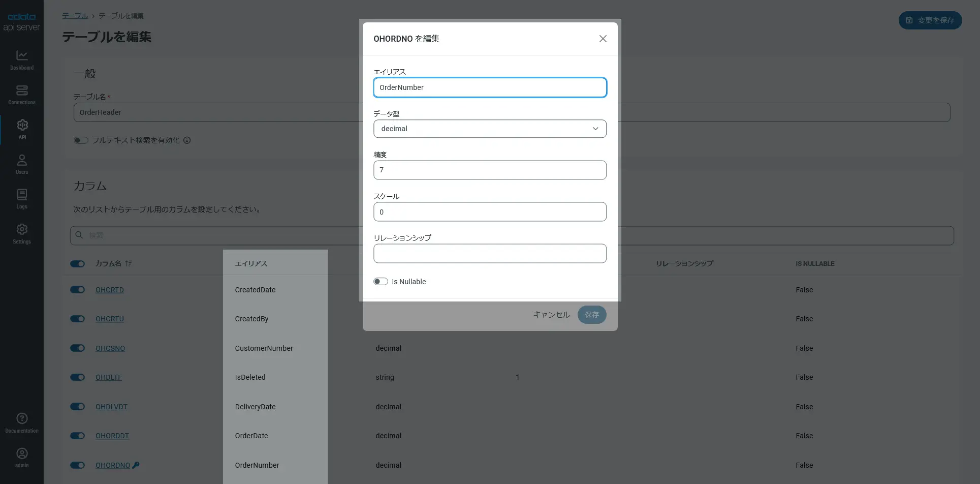The width and height of the screenshot is (980, 484).
Task: Open the Documentation help icon
Action: pyautogui.click(x=22, y=418)
